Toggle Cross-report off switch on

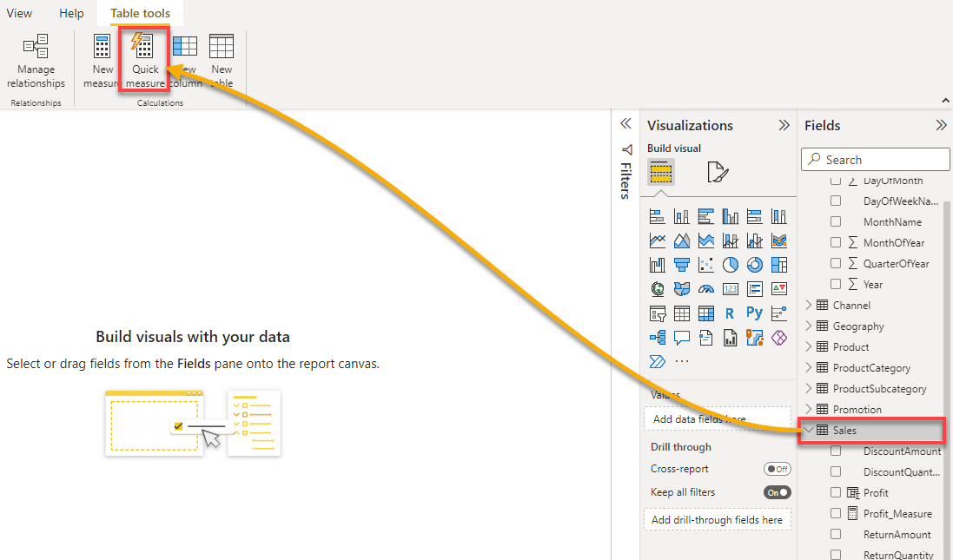pyautogui.click(x=778, y=469)
